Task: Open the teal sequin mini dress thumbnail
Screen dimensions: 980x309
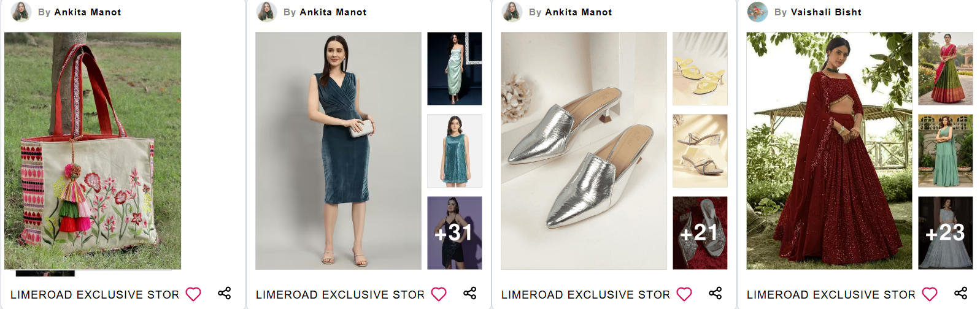Action: (455, 151)
